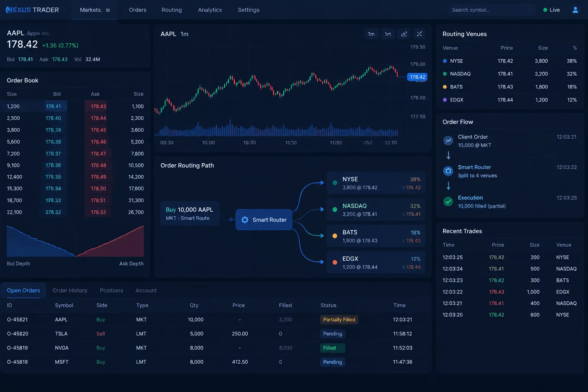The height and width of the screenshot is (392, 588).
Task: Click the gear icon in the Smart Router node
Action: tap(245, 220)
